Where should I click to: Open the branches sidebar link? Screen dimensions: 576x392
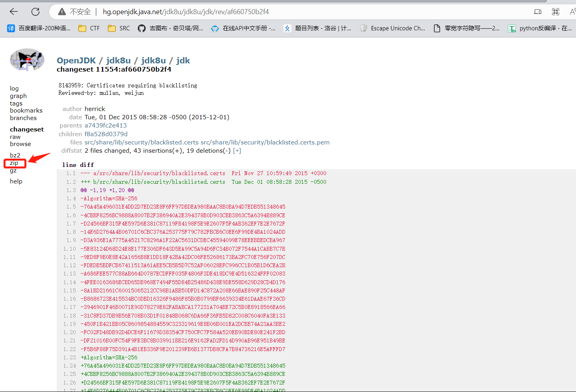[23, 118]
